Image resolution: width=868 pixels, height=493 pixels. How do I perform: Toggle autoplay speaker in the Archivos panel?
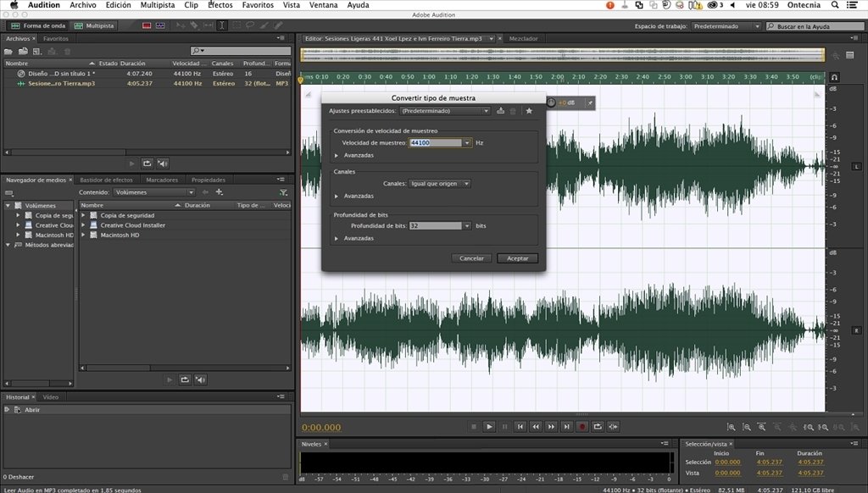(162, 163)
